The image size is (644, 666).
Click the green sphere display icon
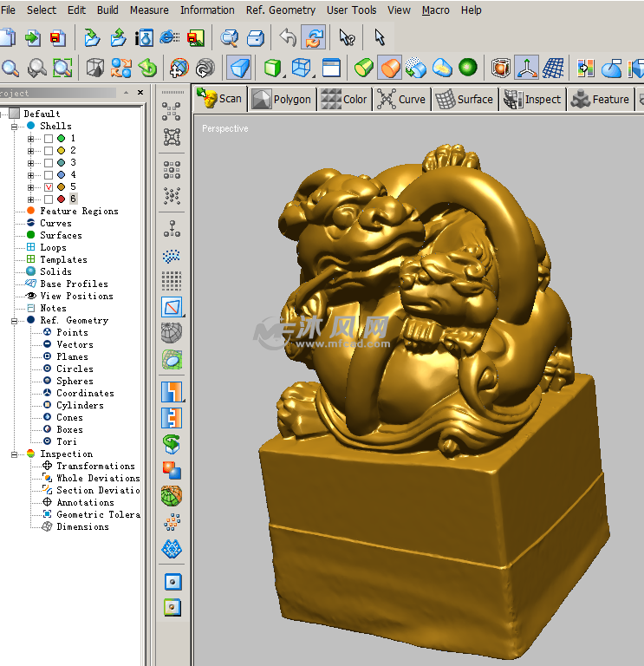[x=468, y=68]
